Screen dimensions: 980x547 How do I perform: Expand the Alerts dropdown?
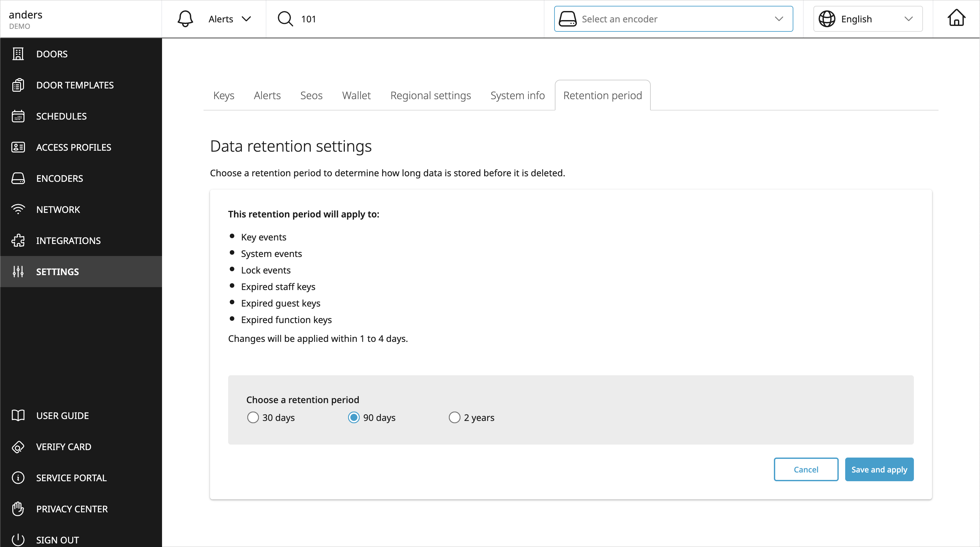[230, 19]
